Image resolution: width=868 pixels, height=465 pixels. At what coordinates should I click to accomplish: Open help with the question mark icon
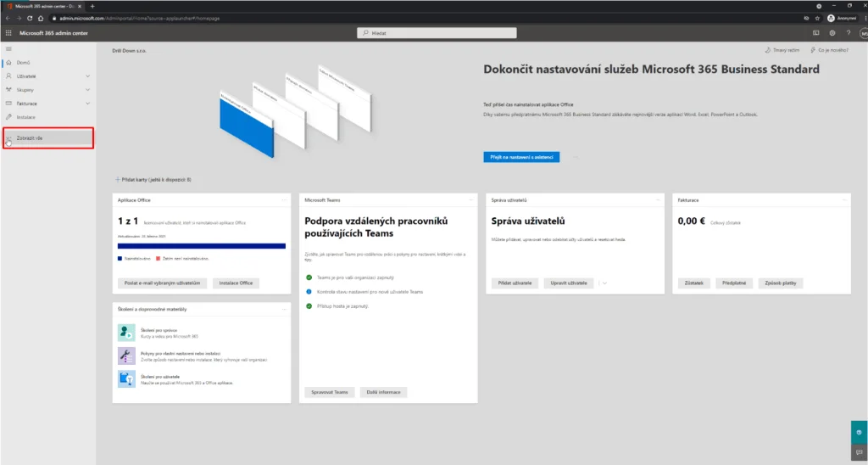coord(848,33)
